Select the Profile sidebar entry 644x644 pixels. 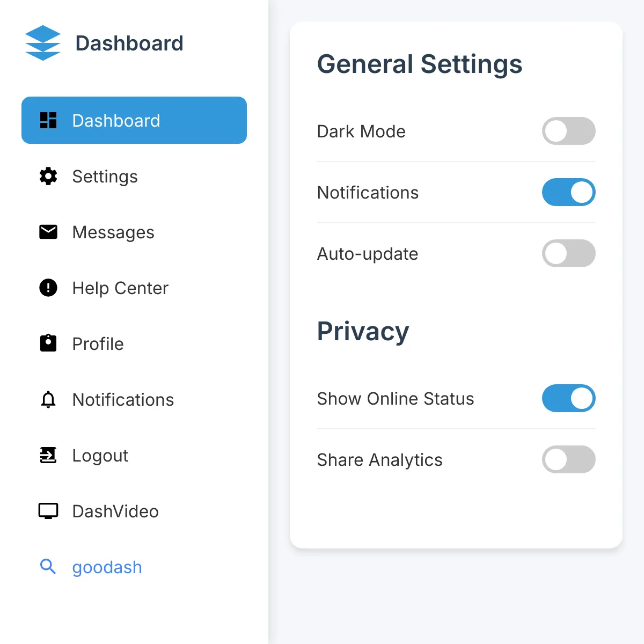coord(134,343)
